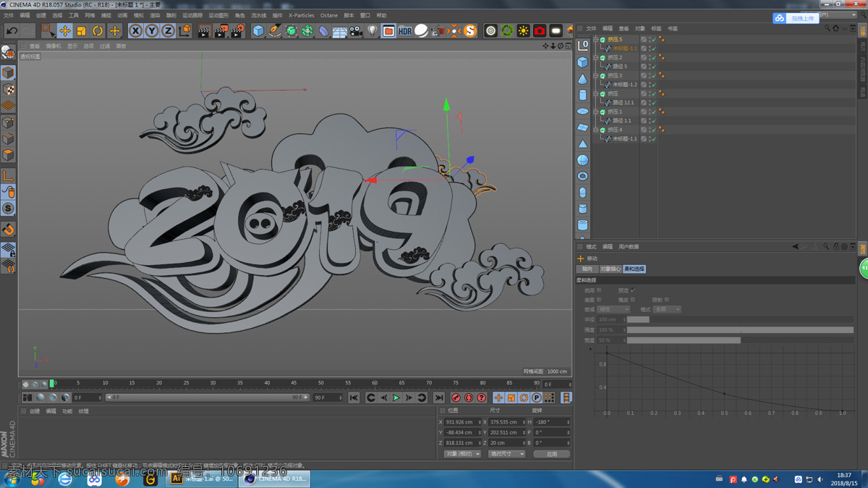Screen dimensions: 868x488
Task: Toggle green checkmark of 挤压.5
Action: pyautogui.click(x=654, y=40)
